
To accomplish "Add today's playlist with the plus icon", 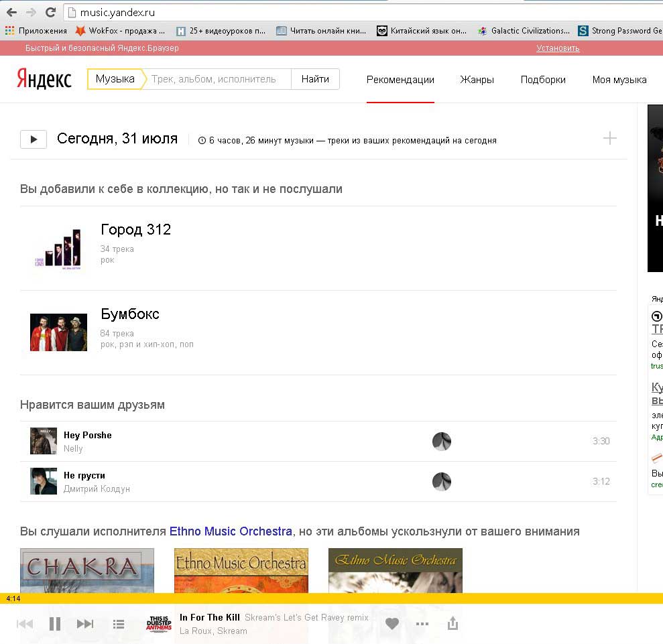I will click(x=609, y=138).
